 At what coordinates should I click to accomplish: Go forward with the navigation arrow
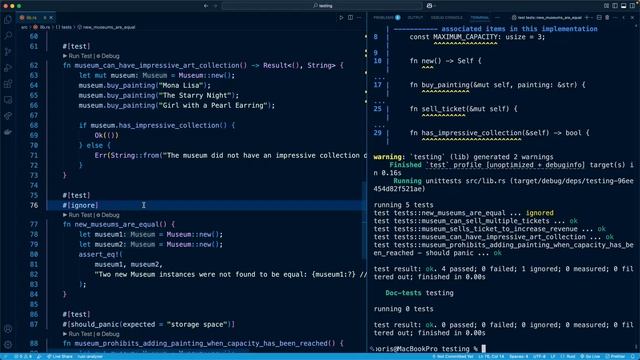(216, 6)
